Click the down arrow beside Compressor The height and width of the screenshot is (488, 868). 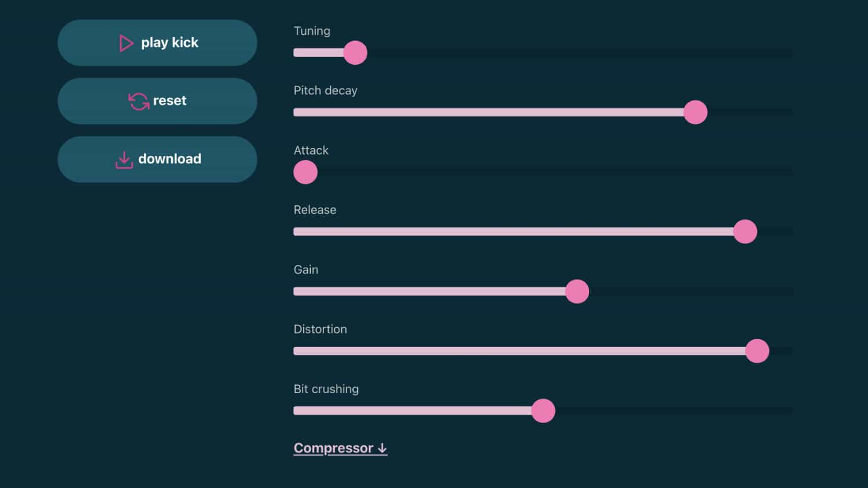[382, 448]
